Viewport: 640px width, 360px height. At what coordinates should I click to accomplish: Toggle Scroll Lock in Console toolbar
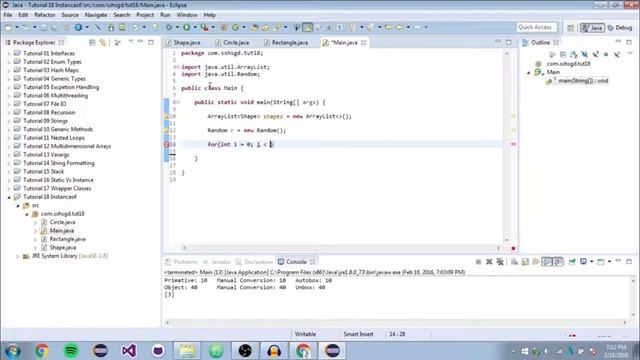tap(525, 262)
